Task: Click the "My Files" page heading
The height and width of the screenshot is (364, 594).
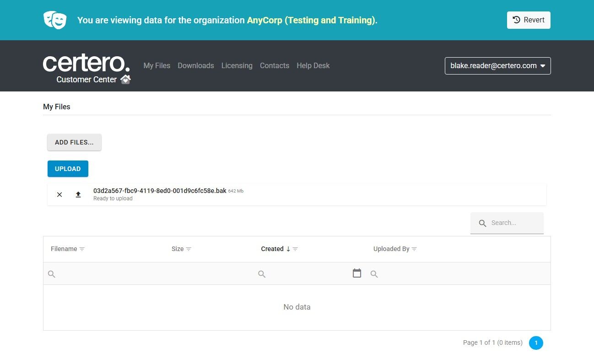Action: (57, 107)
